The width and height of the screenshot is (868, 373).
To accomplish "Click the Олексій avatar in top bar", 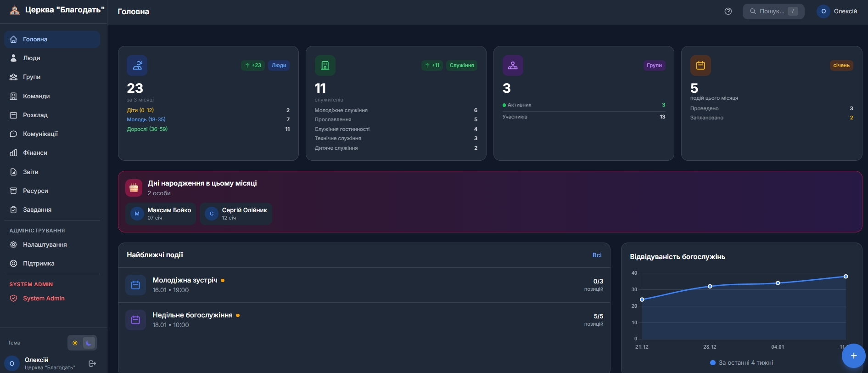I will point(823,11).
